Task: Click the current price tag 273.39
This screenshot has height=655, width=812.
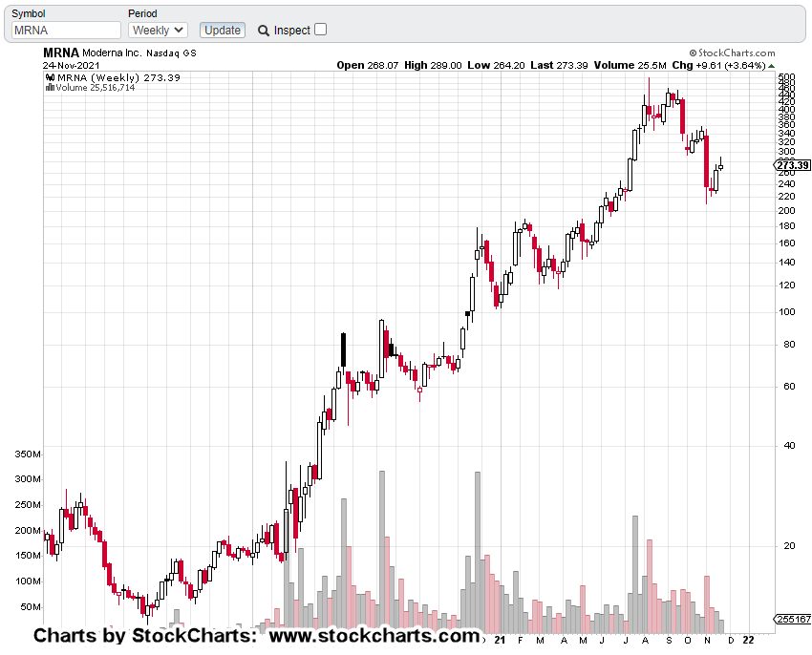Action: pos(793,165)
